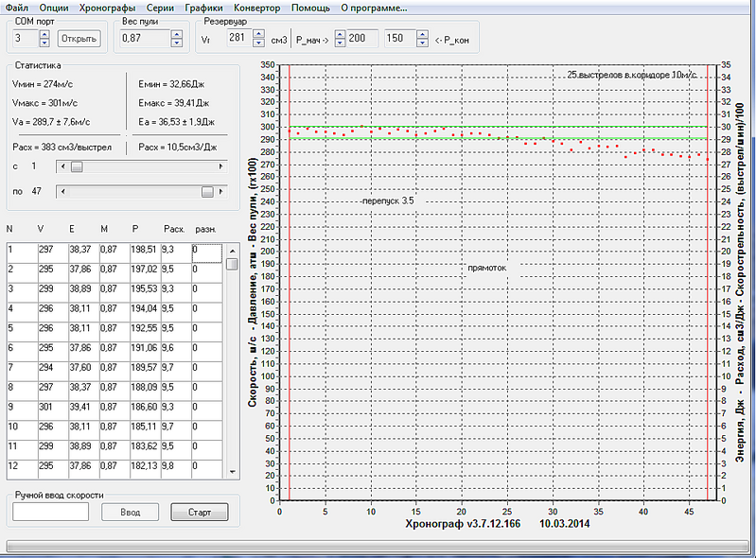Increase the Вес пули value
This screenshot has width=756, height=558.
[177, 34]
